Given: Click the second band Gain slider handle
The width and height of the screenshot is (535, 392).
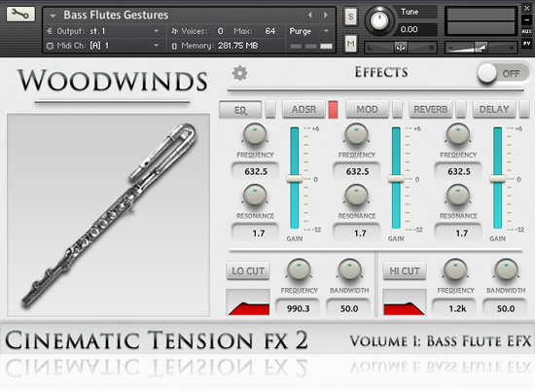Looking at the screenshot, I should point(396,178).
